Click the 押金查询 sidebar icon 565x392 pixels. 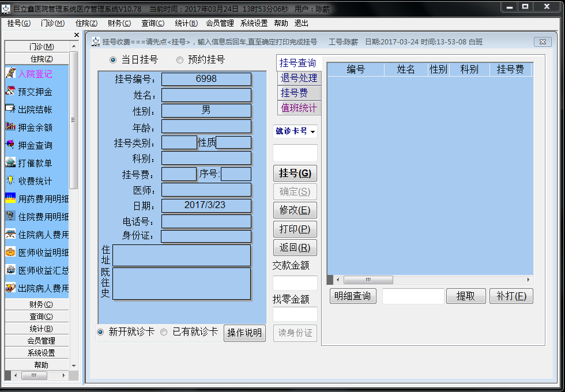10,145
